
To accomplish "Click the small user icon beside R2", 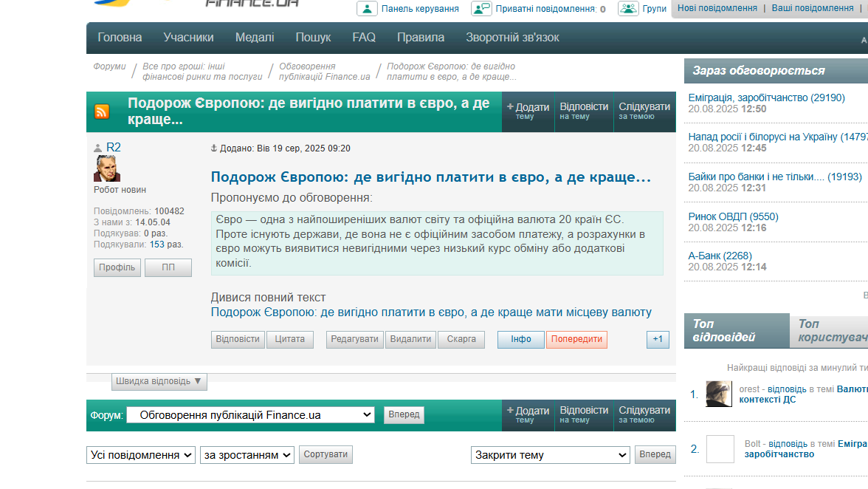I will [x=98, y=148].
